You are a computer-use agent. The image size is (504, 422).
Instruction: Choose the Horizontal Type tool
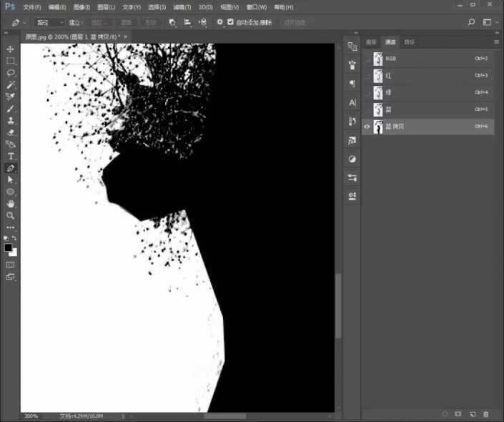pyautogui.click(x=11, y=156)
